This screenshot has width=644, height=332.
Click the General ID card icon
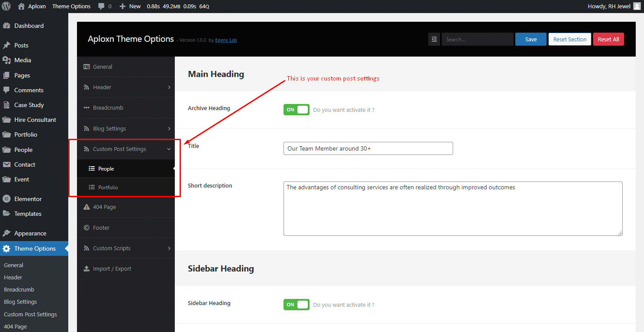87,67
